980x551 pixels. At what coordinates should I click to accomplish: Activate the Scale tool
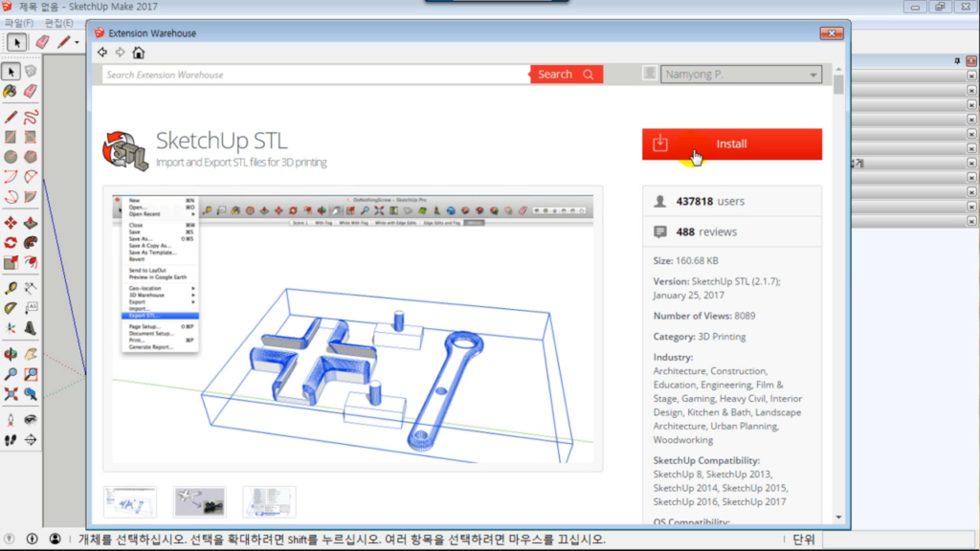(11, 263)
